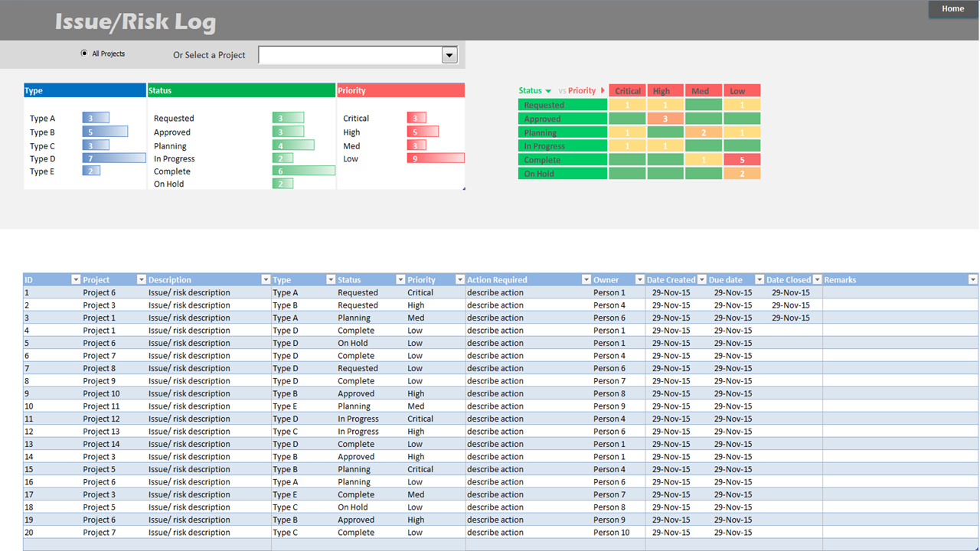Open the Select a Project combo box
This screenshot has height=551, width=980.
pos(449,54)
